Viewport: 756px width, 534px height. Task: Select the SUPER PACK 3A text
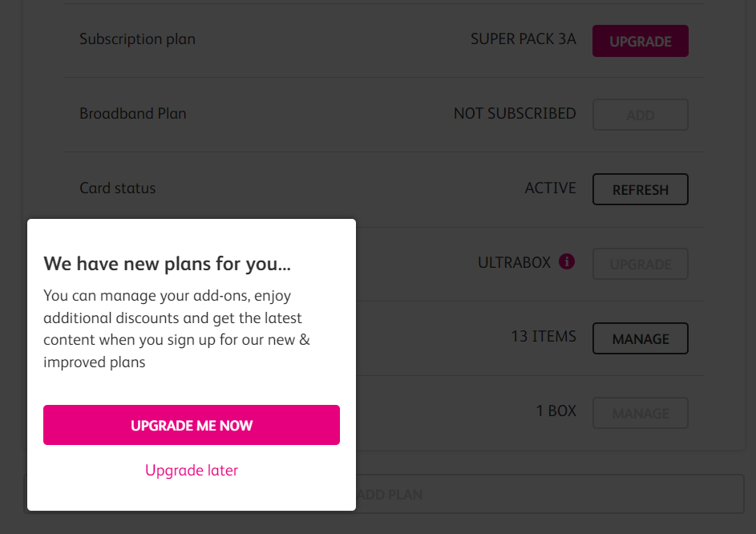tap(523, 39)
